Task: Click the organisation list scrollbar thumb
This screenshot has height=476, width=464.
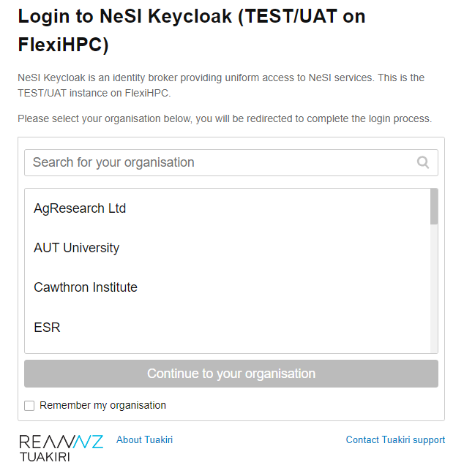Action: [434, 207]
